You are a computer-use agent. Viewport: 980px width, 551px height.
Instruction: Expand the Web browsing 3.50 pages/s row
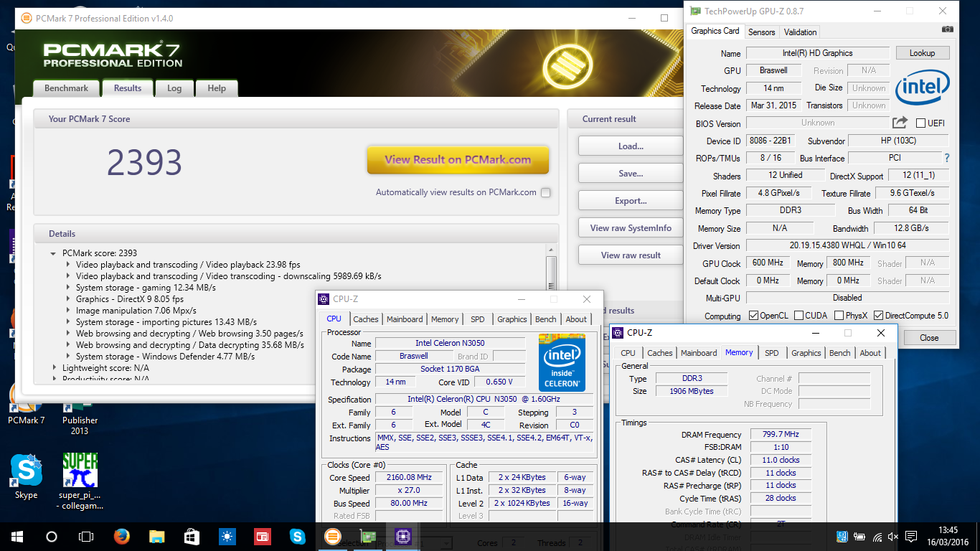pyautogui.click(x=68, y=334)
